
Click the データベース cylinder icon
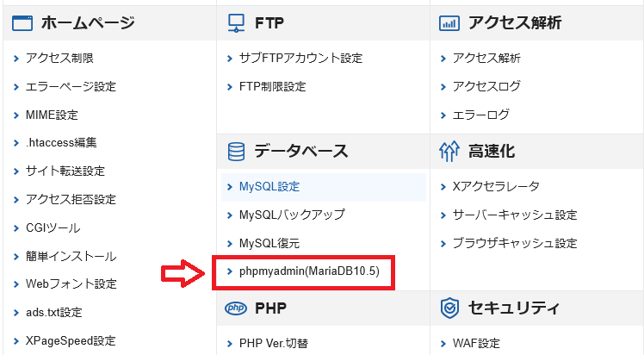click(236, 151)
